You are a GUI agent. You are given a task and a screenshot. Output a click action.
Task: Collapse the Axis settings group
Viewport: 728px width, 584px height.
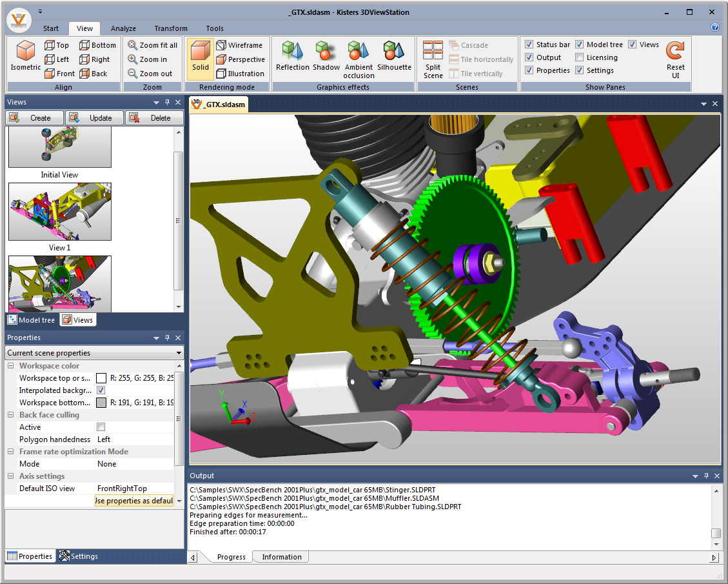[x=11, y=476]
